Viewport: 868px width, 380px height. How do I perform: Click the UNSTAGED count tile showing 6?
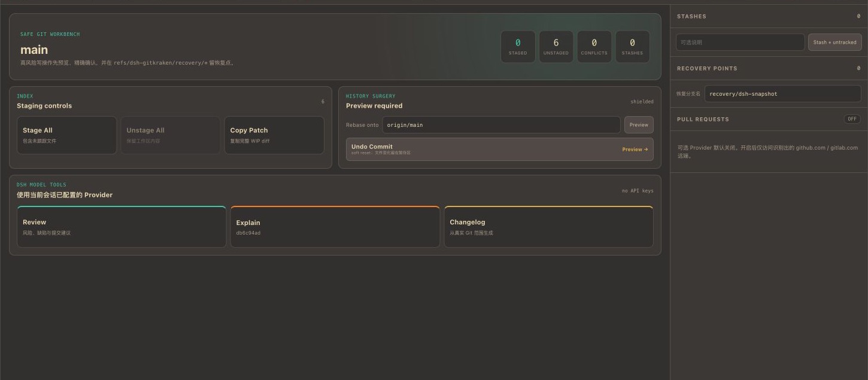[556, 47]
